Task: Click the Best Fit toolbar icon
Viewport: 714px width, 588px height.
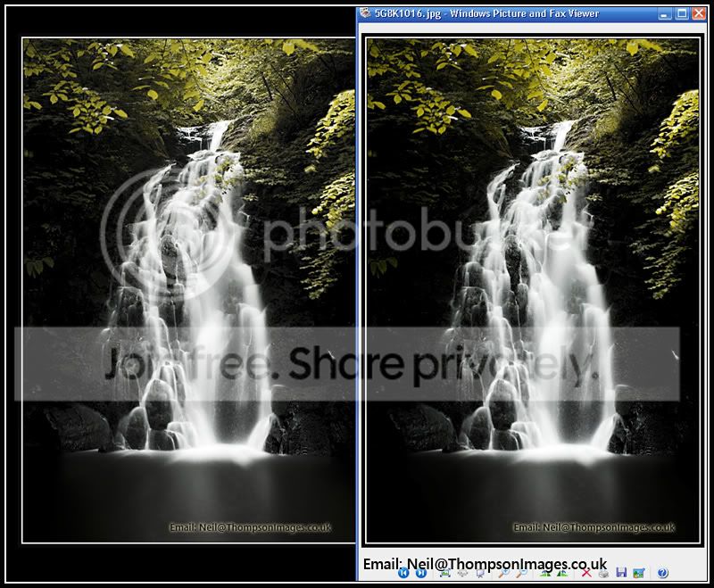Action: 444,573
